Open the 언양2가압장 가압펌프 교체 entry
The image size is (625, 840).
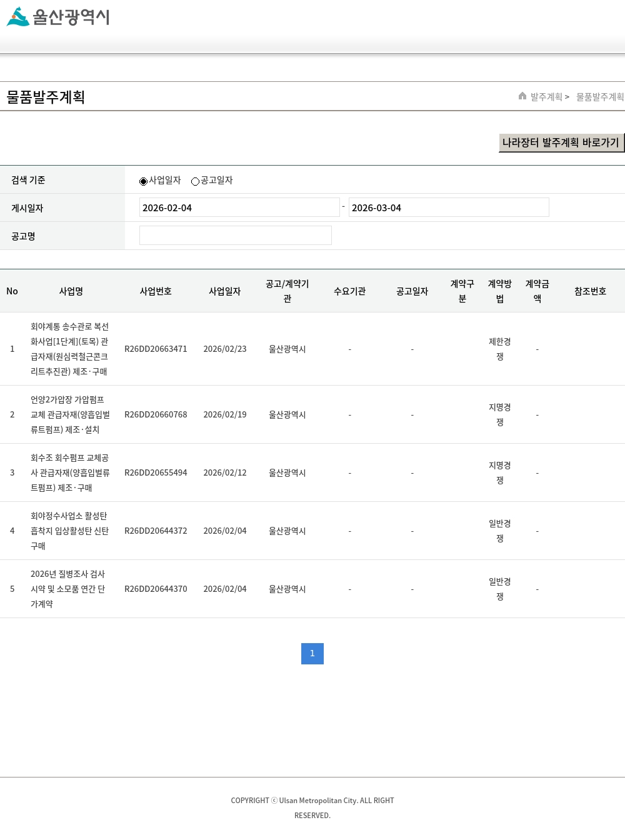70,414
